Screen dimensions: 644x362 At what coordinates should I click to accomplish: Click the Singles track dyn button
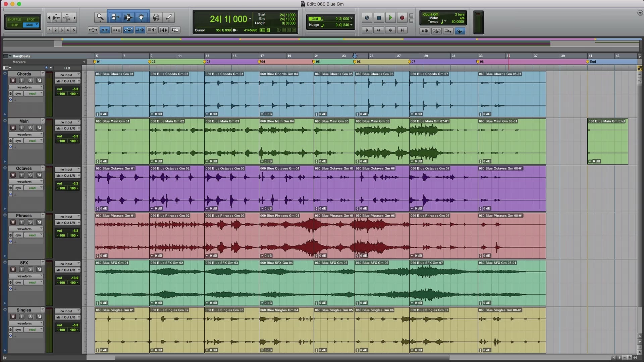[x=18, y=330]
